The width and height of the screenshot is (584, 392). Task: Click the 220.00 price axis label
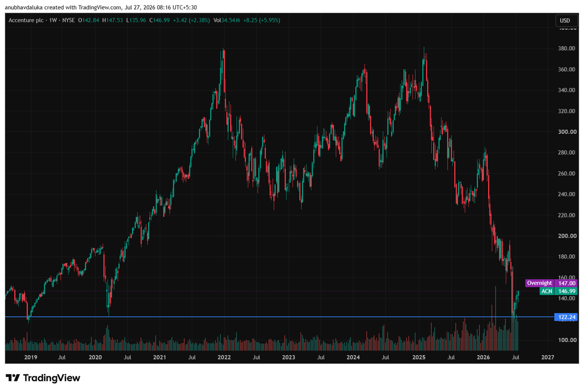coord(567,215)
